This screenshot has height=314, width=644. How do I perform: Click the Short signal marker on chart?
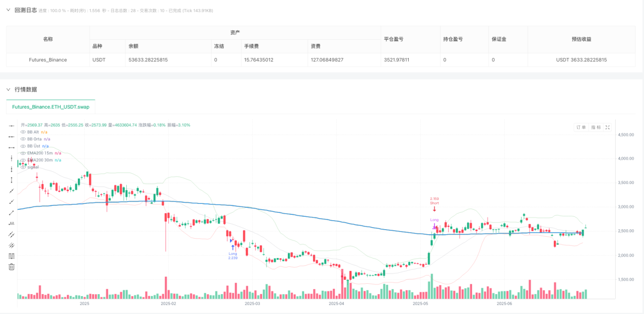(434, 203)
